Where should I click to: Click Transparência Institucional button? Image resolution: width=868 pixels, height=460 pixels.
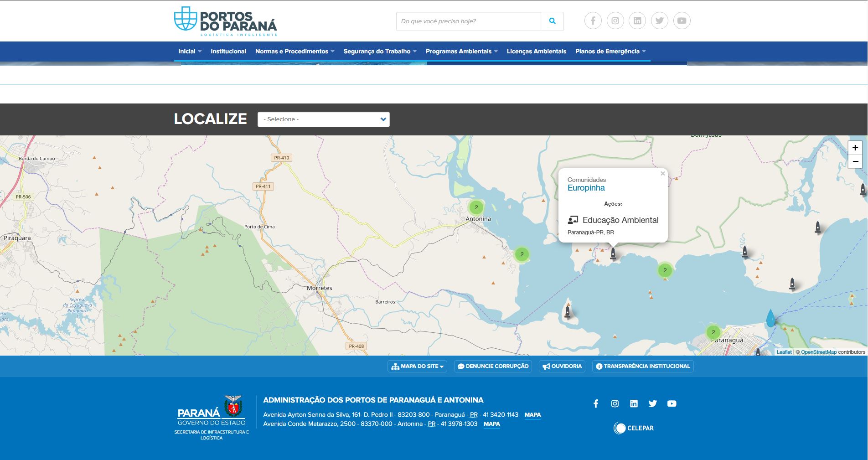point(643,366)
